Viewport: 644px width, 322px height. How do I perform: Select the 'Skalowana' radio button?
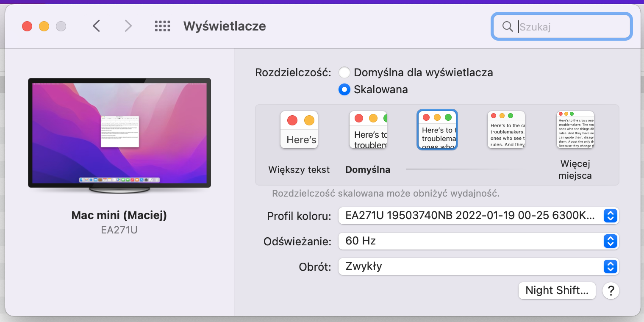[x=344, y=90]
